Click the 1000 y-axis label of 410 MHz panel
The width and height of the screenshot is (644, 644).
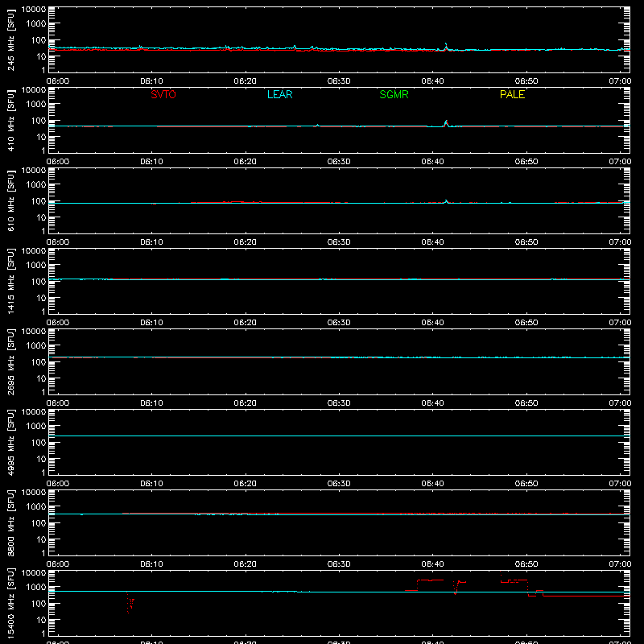36,104
